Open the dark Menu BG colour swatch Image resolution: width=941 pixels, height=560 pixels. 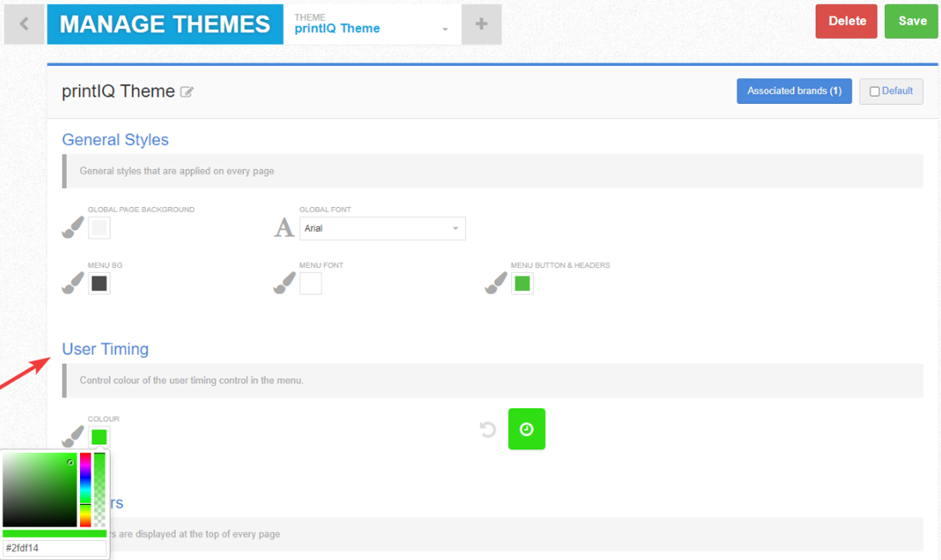click(x=99, y=283)
